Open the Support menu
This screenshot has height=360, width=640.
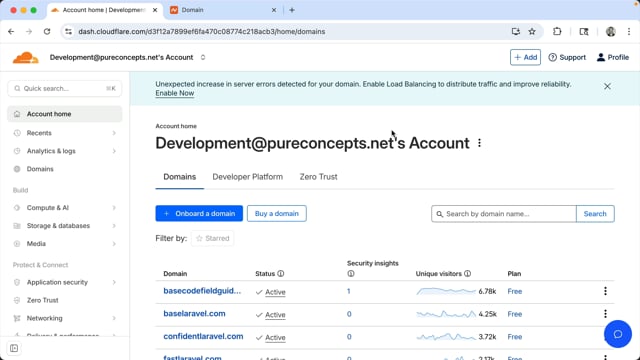[567, 58]
